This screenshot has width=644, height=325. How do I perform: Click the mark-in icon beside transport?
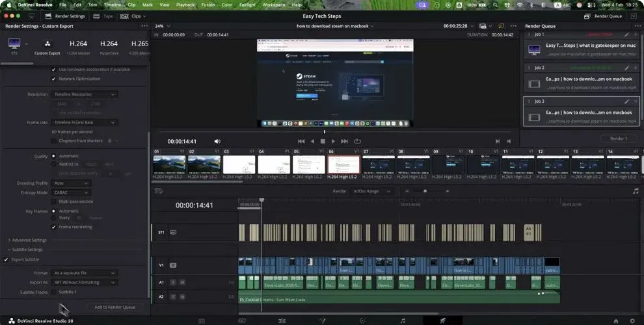point(498,141)
